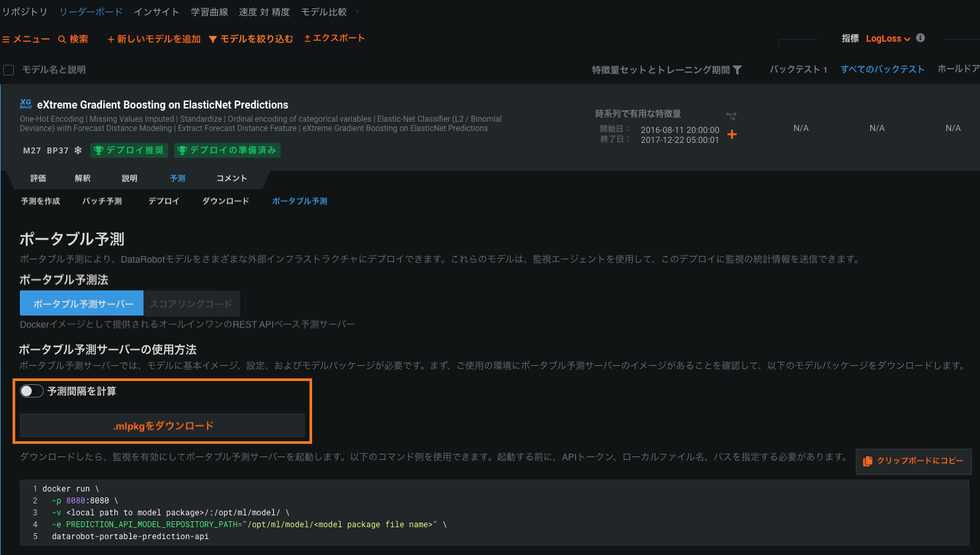
Task: Click the デプロイ推奨 badge
Action: pyautogui.click(x=129, y=150)
